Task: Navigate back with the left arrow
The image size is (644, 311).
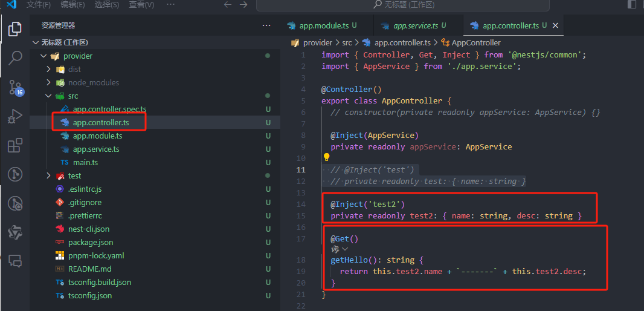Action: pos(227,4)
